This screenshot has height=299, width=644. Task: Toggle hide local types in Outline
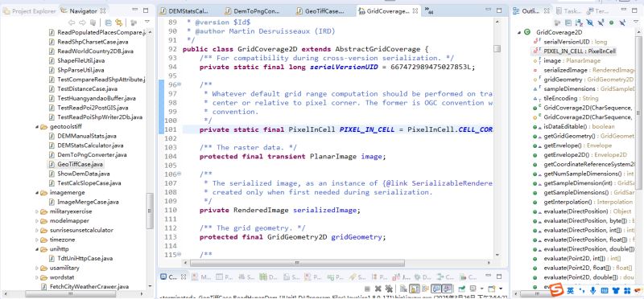pos(621,23)
